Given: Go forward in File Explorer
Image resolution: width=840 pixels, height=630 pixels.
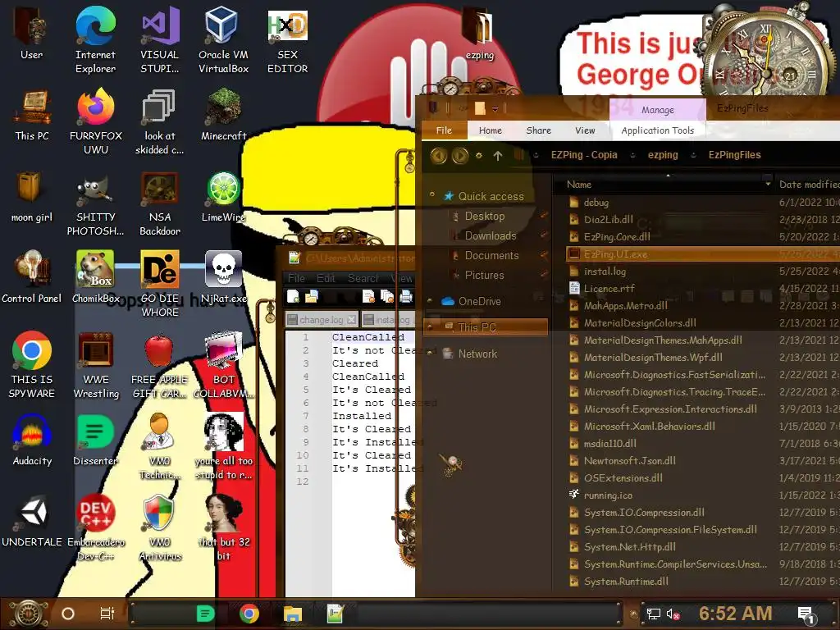Looking at the screenshot, I should pyautogui.click(x=459, y=155).
